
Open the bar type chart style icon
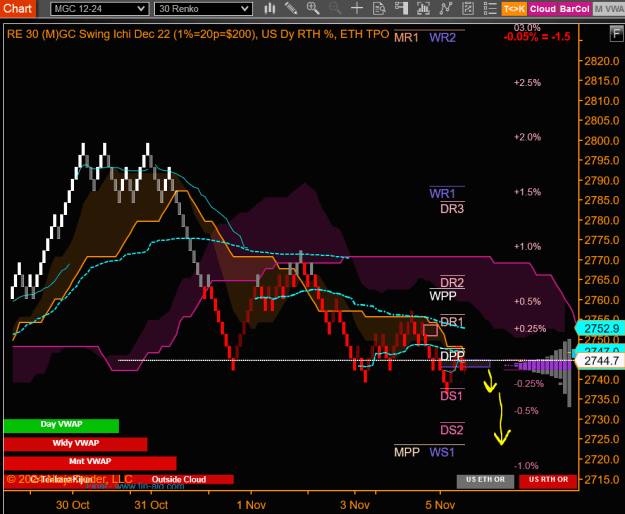coord(269,8)
